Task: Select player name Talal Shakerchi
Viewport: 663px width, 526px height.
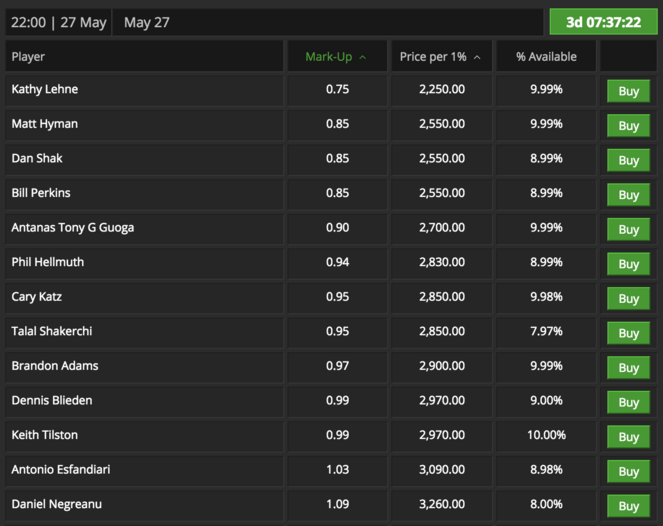Action: pos(52,331)
